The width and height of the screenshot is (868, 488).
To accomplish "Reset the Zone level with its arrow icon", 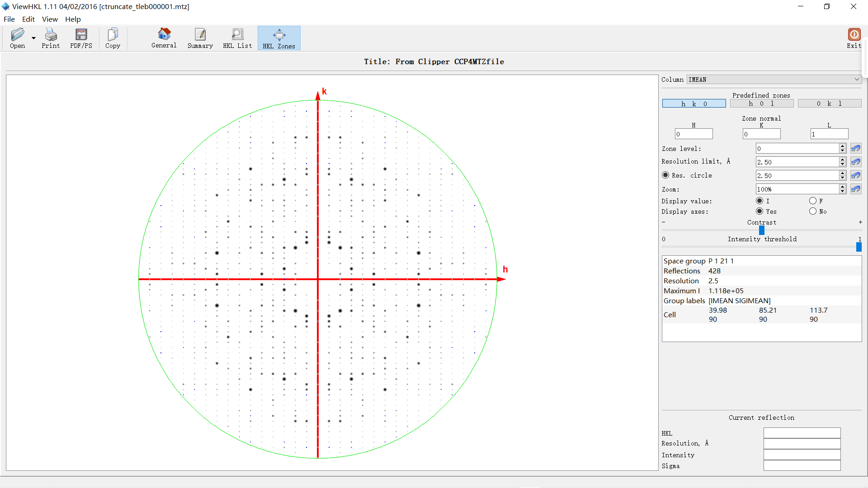I will pos(856,148).
